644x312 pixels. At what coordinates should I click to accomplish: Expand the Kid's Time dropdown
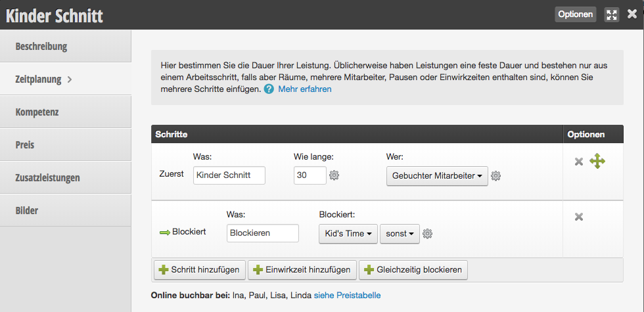(348, 234)
